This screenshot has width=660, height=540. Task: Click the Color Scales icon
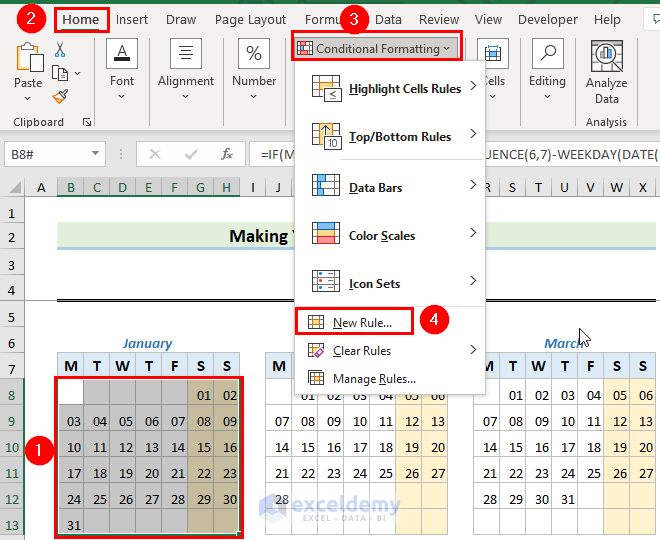pos(326,233)
